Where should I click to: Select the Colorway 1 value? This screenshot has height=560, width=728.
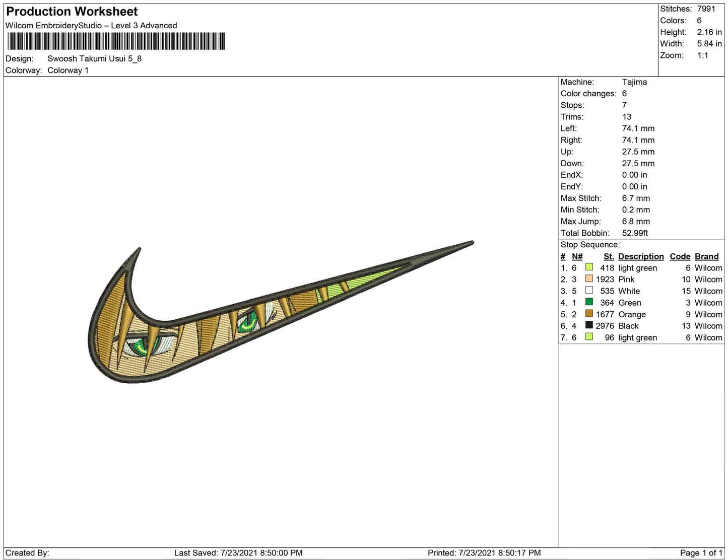[68, 71]
